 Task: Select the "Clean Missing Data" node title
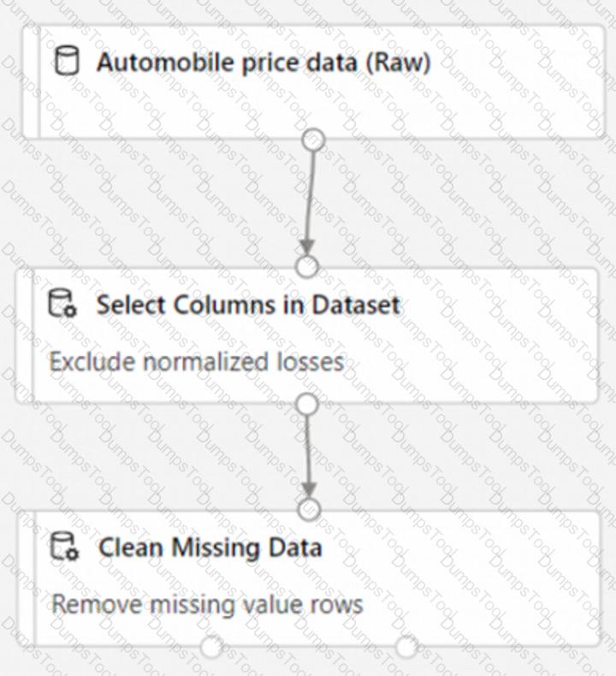[x=210, y=547]
